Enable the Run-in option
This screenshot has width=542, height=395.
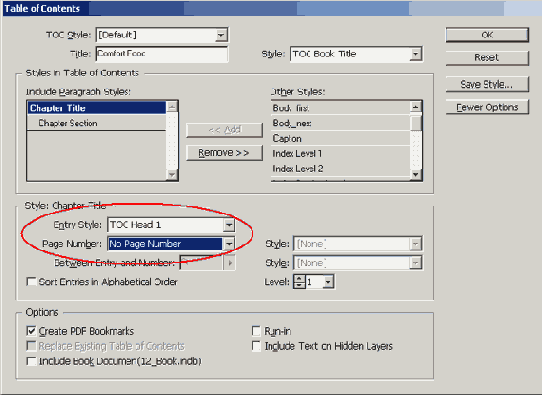[x=256, y=331]
